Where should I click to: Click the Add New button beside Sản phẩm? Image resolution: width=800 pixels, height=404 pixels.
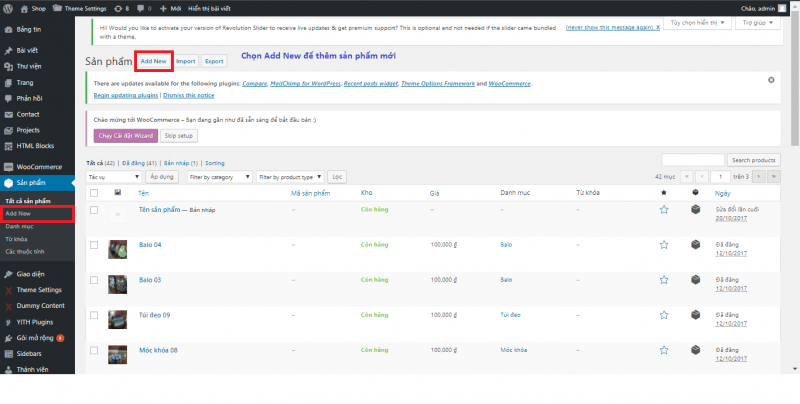[153, 61]
